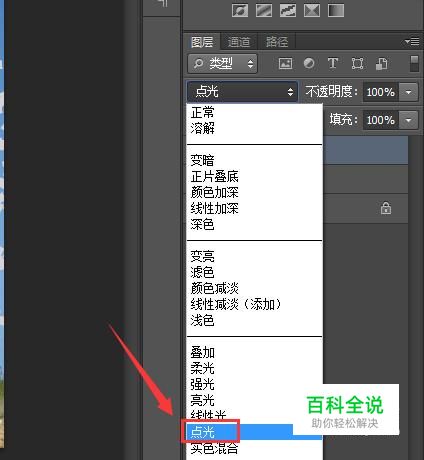The image size is (424, 460).
Task: Choose 变暗 blend mode
Action: (x=254, y=160)
